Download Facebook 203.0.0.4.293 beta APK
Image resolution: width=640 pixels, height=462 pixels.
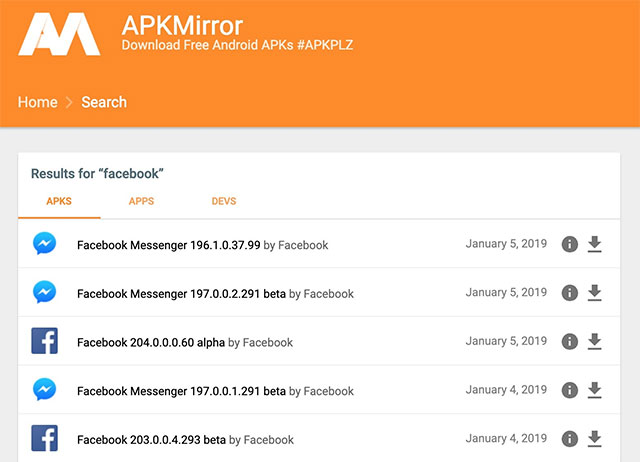(594, 439)
